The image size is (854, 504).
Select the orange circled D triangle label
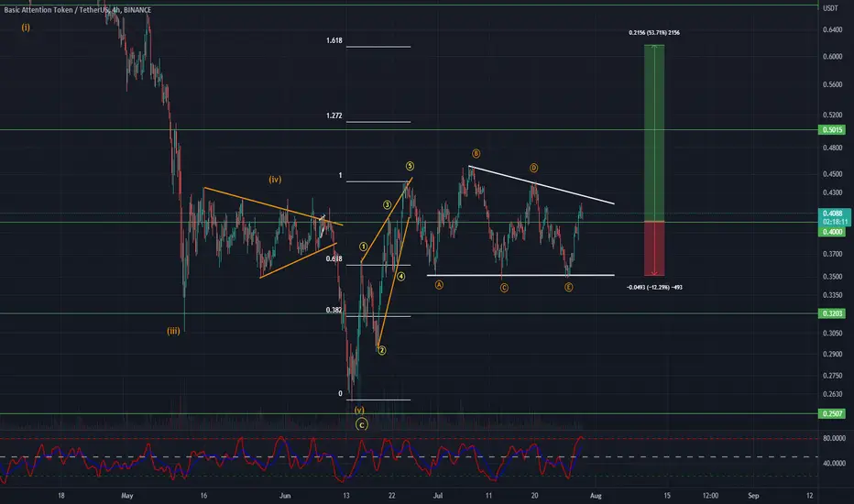tap(533, 168)
